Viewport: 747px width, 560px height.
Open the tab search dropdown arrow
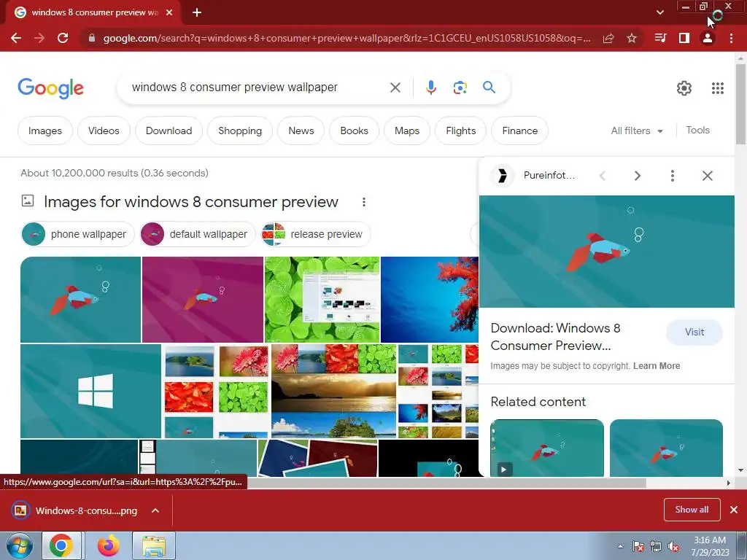click(x=659, y=12)
